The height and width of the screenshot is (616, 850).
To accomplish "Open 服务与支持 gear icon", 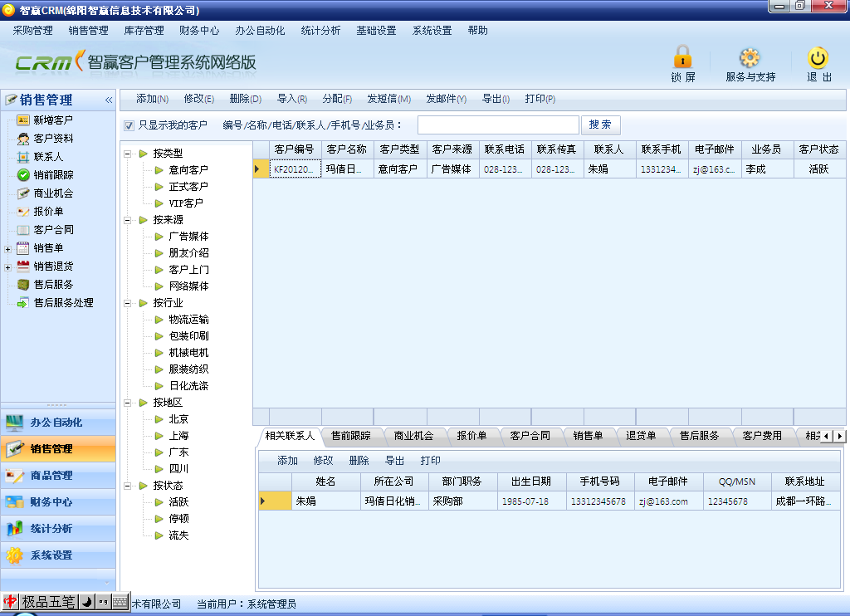I will pos(750,58).
